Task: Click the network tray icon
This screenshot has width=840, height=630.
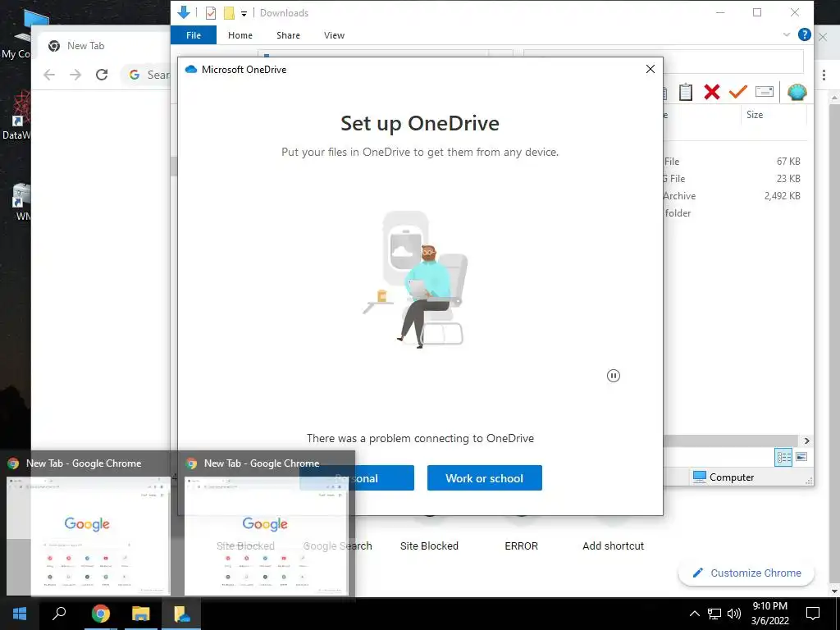Action: tap(714, 614)
